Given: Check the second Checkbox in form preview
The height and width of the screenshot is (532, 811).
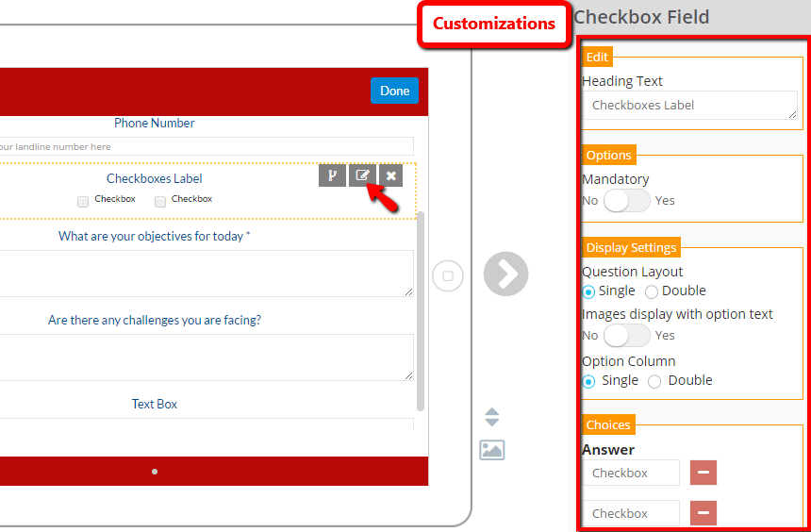Looking at the screenshot, I should coord(160,202).
